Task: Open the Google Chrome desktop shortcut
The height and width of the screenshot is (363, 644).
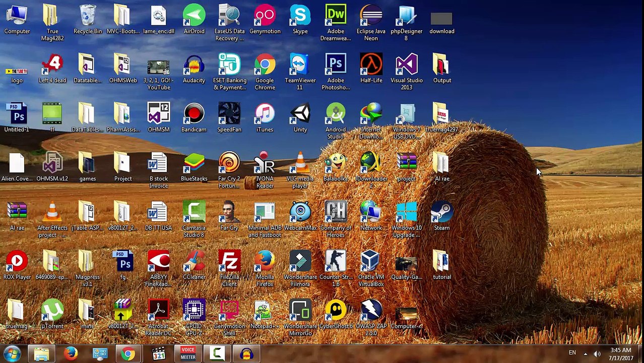Action: tap(265, 73)
